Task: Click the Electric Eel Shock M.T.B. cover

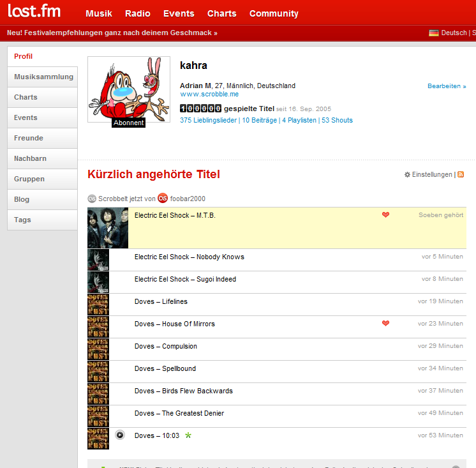Action: pos(108,228)
